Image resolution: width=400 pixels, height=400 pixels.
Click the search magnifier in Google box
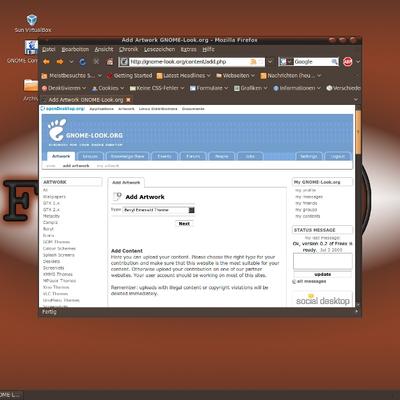[334, 62]
